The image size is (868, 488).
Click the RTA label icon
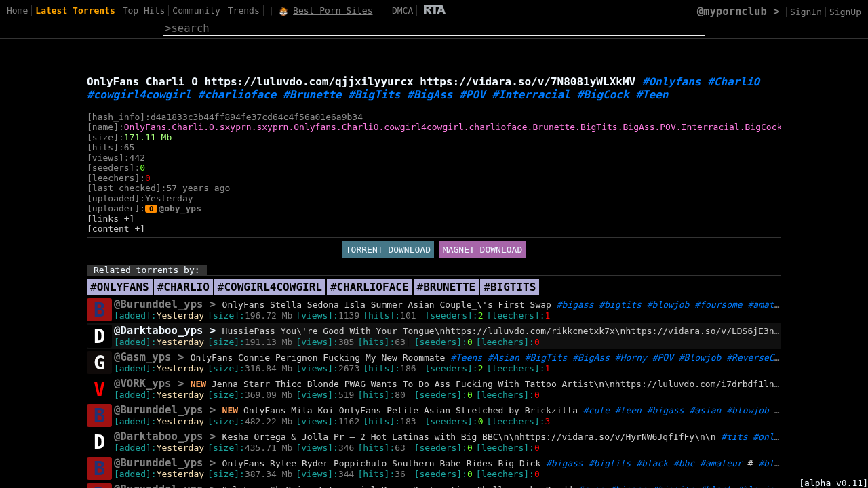click(x=435, y=9)
